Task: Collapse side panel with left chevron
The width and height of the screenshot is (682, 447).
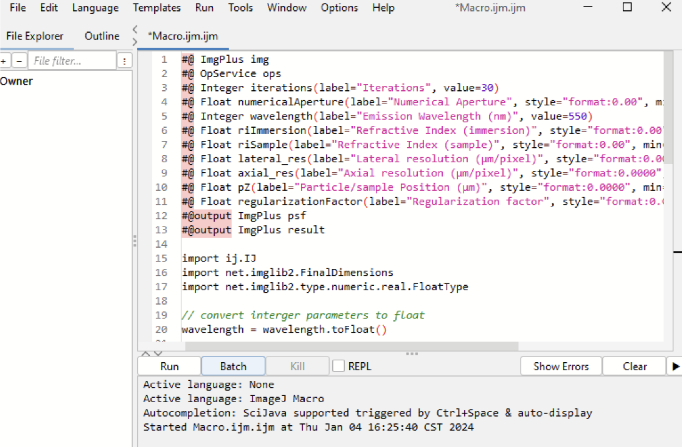Action: pyautogui.click(x=135, y=29)
